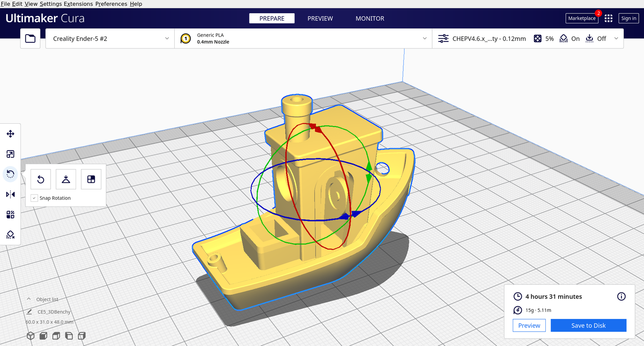
Task: Toggle the Snap Rotation checkbox
Action: pyautogui.click(x=34, y=198)
